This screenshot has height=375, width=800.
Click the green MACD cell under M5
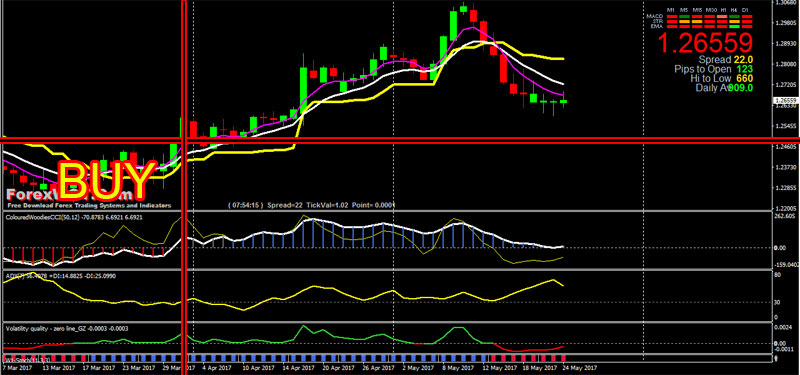(684, 16)
